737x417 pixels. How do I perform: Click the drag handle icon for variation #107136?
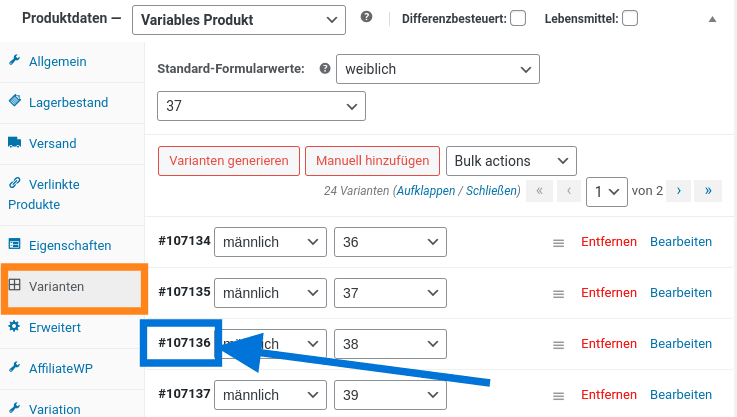[x=559, y=344]
